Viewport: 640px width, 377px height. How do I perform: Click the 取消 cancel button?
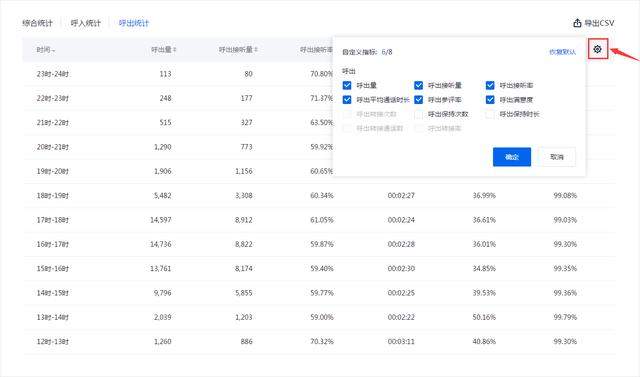click(557, 157)
